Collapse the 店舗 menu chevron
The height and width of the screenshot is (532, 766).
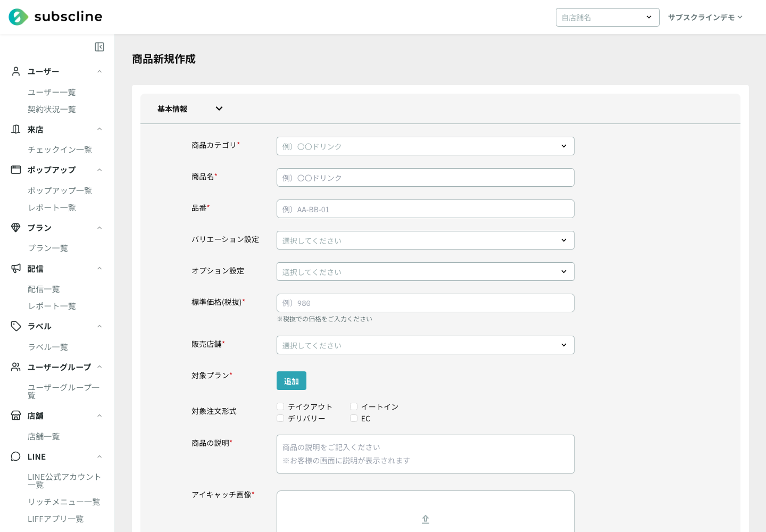click(x=99, y=415)
